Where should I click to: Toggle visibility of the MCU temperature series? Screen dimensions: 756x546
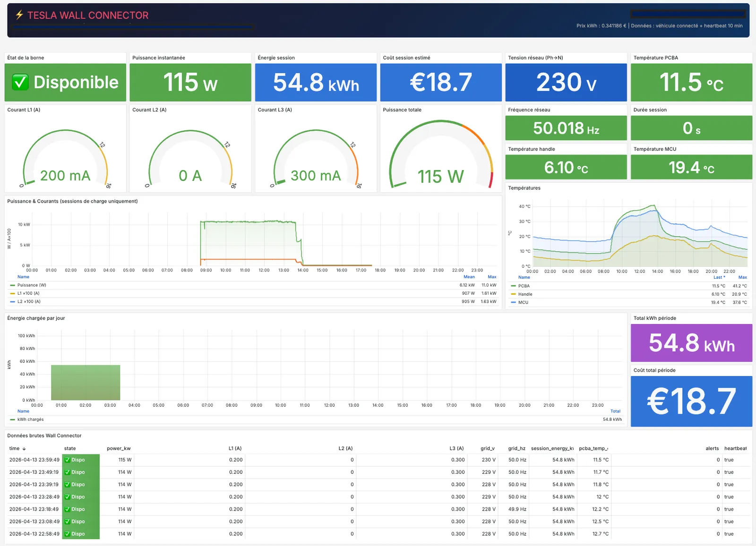tap(523, 302)
